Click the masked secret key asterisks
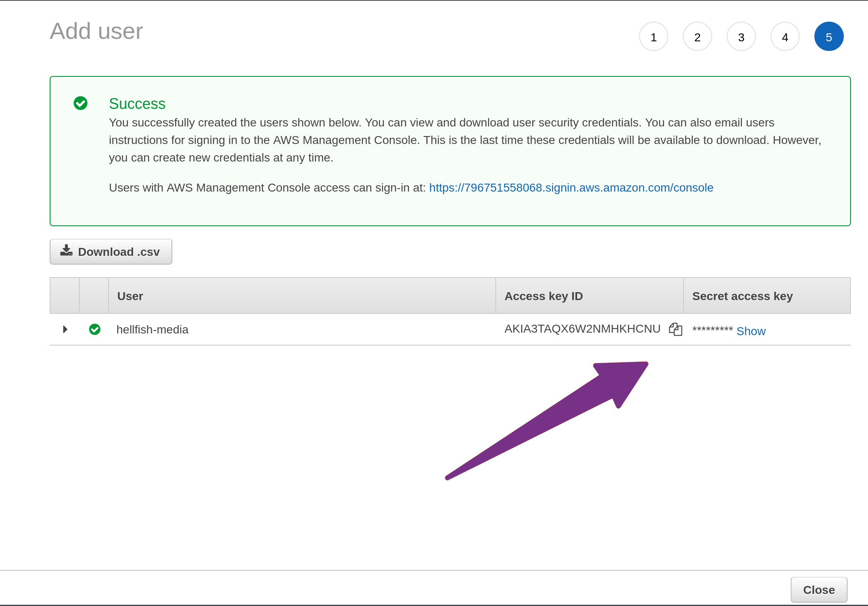Image resolution: width=868 pixels, height=606 pixels. [x=712, y=330]
